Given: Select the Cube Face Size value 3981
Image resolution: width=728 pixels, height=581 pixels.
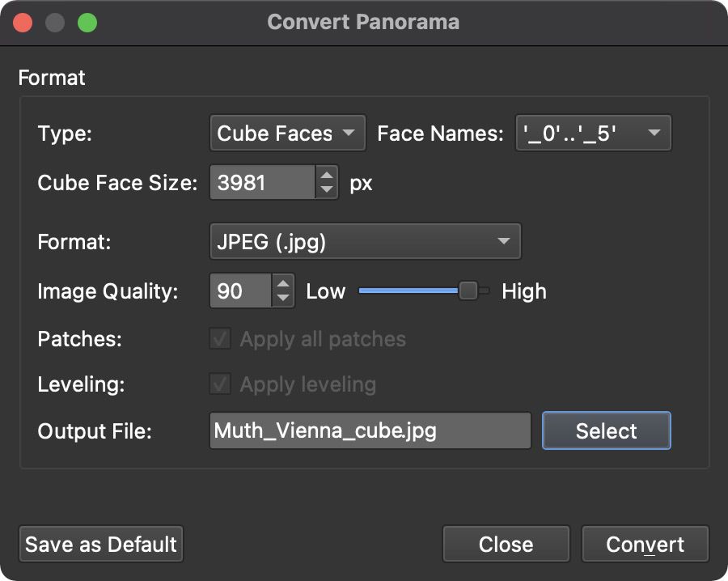Looking at the screenshot, I should tap(259, 182).
